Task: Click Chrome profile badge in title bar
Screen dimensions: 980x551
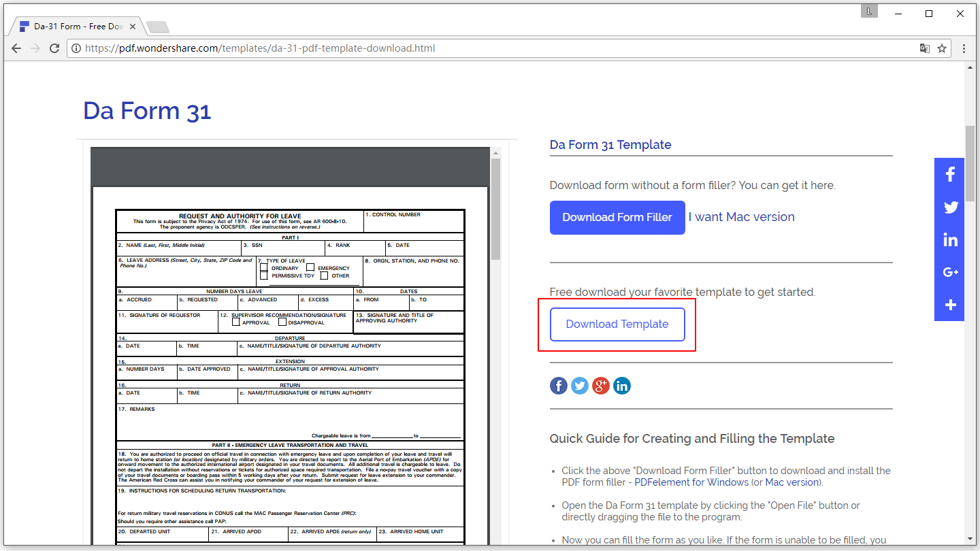Action: click(869, 11)
